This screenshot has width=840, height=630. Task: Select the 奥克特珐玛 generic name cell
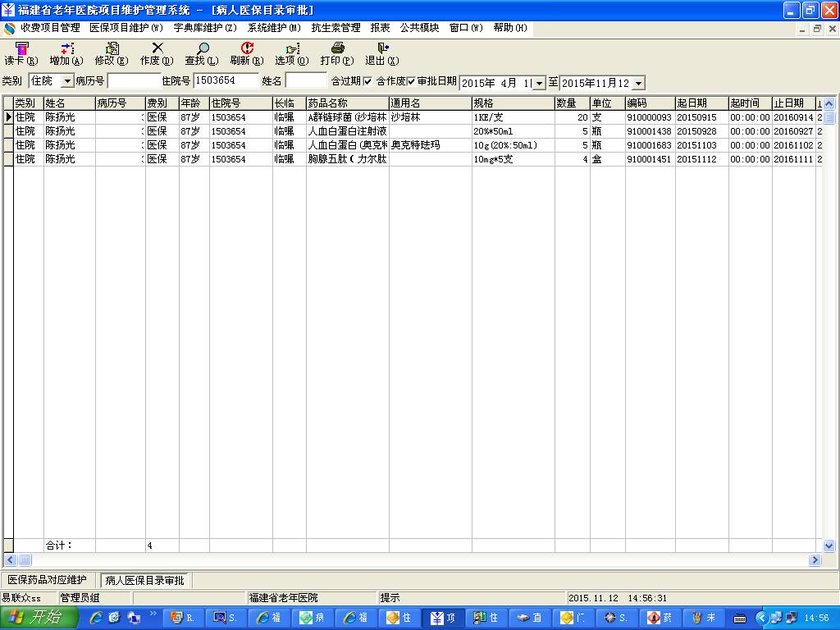pos(430,145)
